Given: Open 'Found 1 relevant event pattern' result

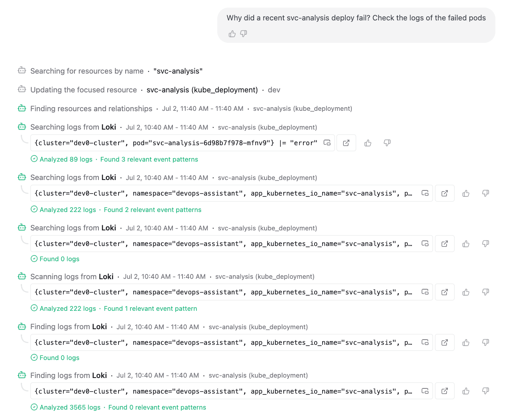Looking at the screenshot, I should tap(150, 308).
